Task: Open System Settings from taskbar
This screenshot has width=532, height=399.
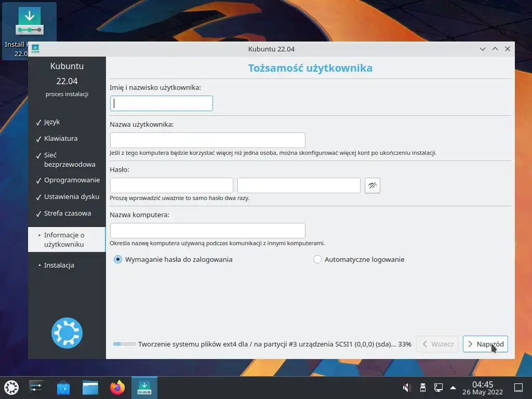Action: [36, 388]
